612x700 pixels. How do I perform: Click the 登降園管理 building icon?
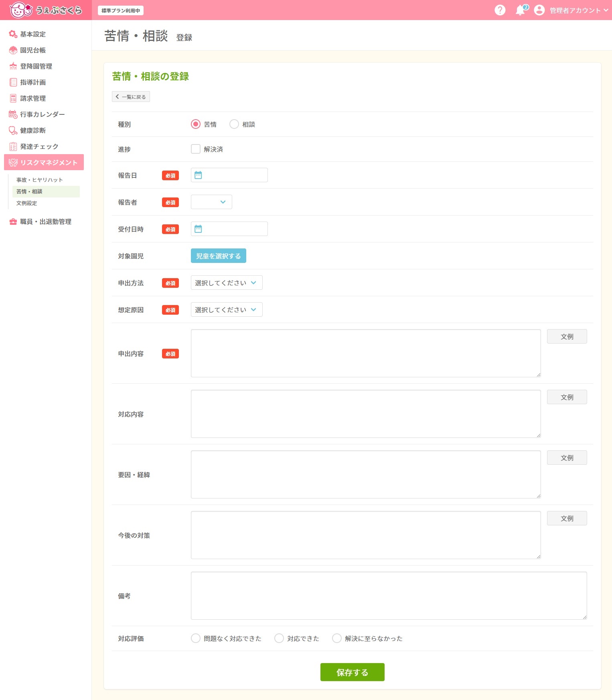point(13,66)
